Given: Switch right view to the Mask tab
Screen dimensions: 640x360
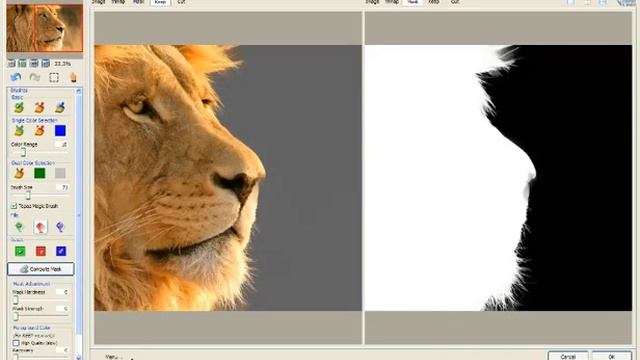Looking at the screenshot, I should click(413, 2).
